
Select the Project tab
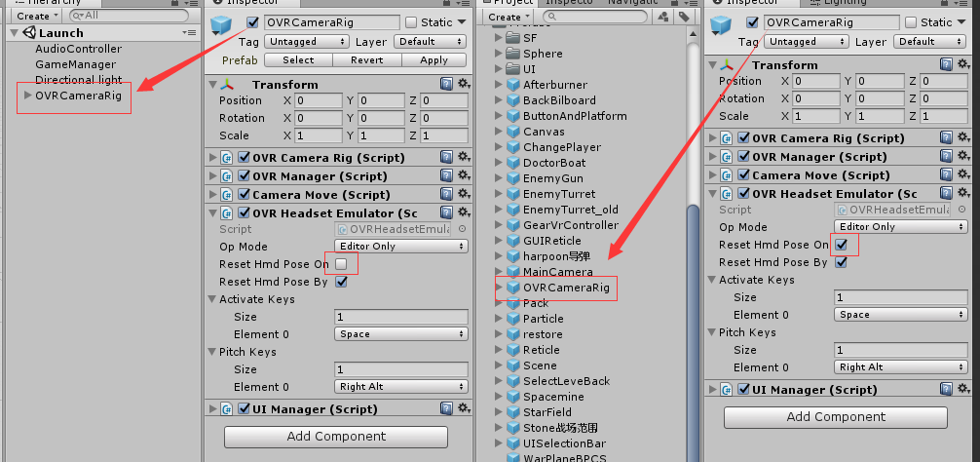pos(509,3)
